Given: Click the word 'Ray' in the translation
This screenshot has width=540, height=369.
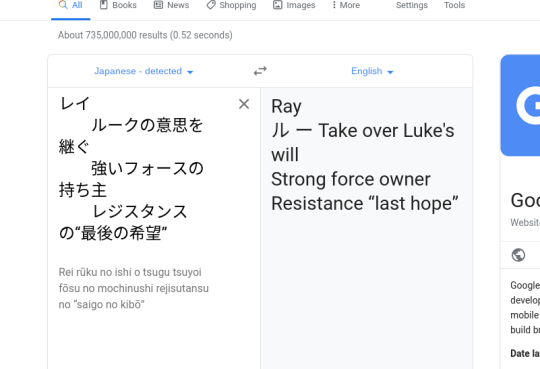Looking at the screenshot, I should tap(286, 106).
